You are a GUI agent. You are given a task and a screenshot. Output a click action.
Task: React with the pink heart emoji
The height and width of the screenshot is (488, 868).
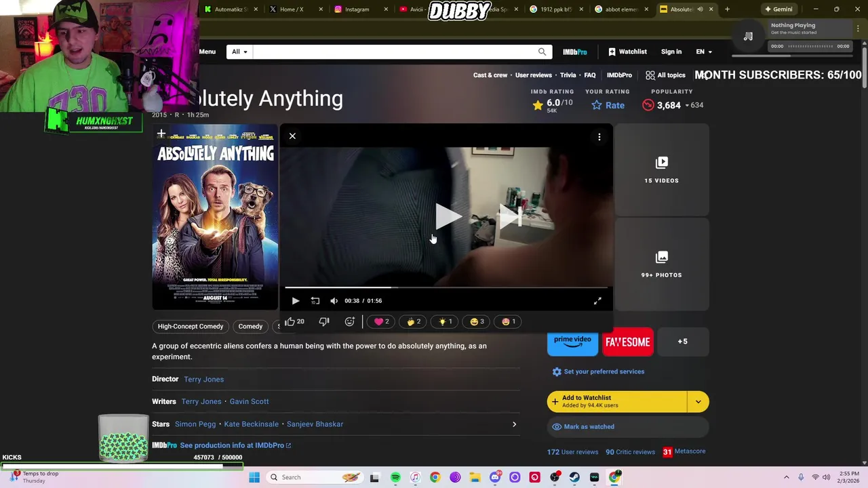coord(382,322)
